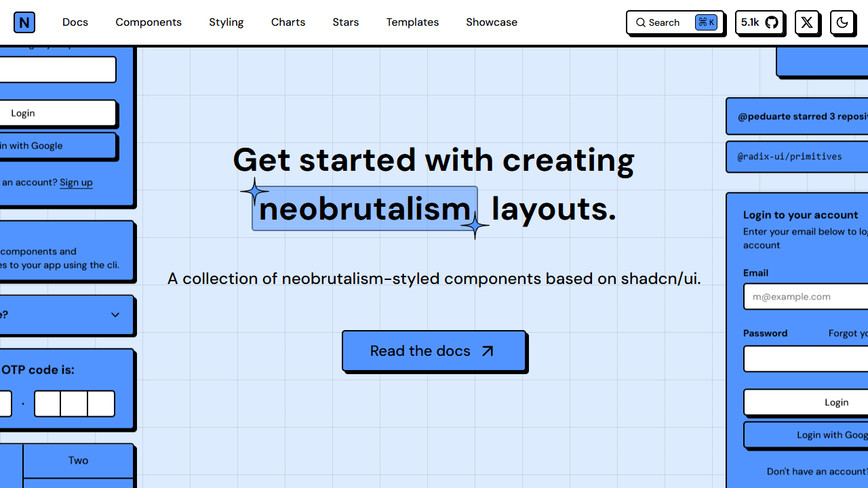Viewport: 868px width, 488px height.
Task: Go to the Styling page
Action: click(x=226, y=22)
